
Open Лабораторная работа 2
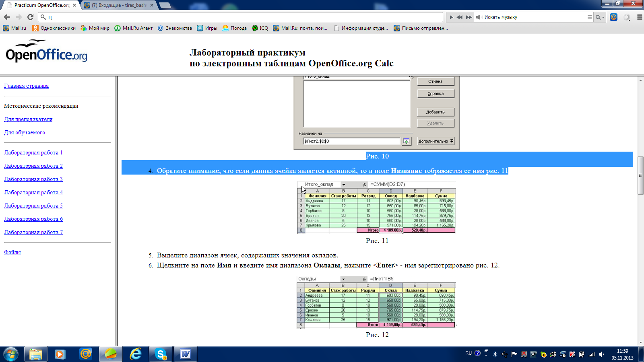33,166
